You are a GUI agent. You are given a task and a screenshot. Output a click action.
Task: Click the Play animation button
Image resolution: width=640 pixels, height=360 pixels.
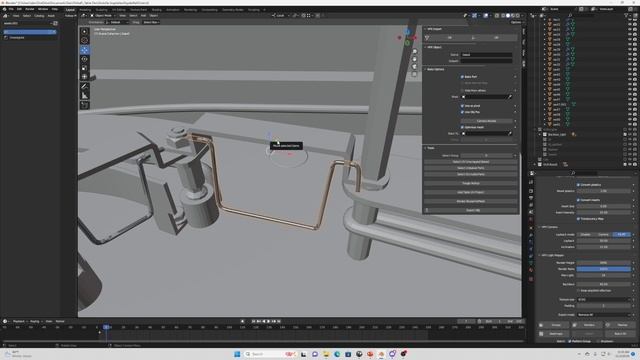(268, 321)
